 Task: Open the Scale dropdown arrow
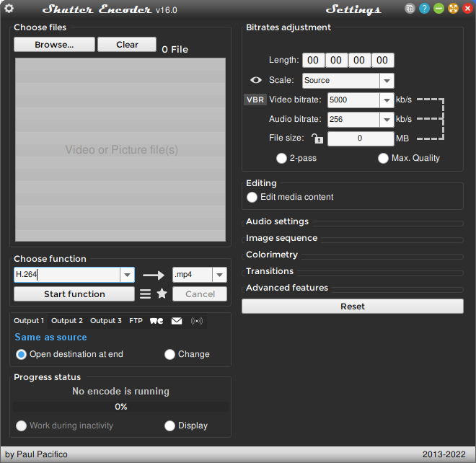point(387,81)
